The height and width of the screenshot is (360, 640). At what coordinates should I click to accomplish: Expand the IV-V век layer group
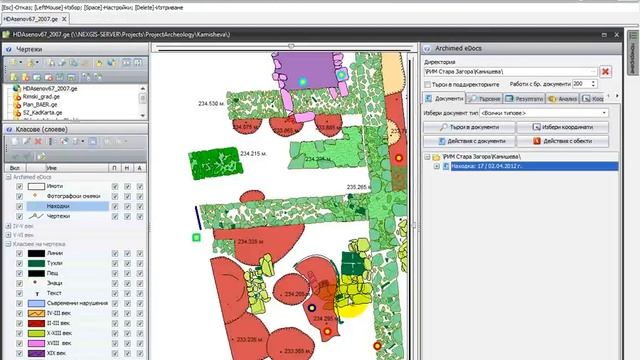(9, 226)
